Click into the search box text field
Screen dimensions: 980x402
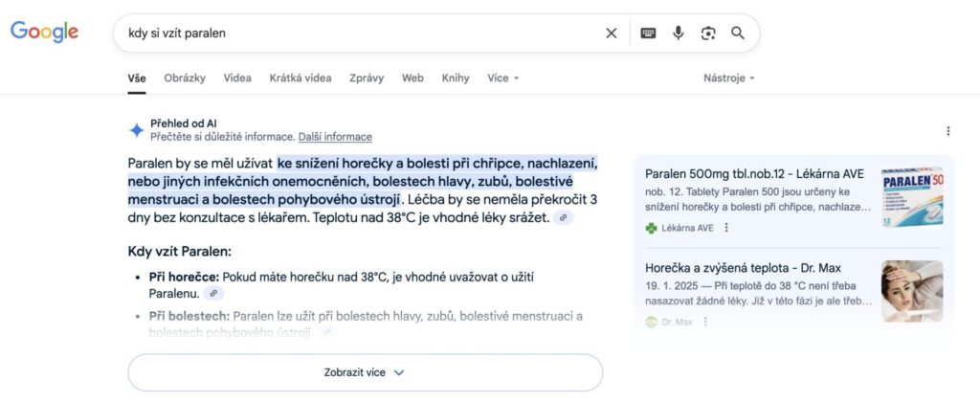click(354, 33)
